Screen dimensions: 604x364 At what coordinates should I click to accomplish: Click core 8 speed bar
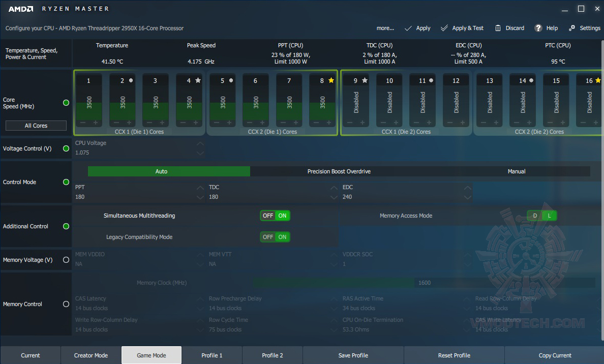tap(322, 103)
